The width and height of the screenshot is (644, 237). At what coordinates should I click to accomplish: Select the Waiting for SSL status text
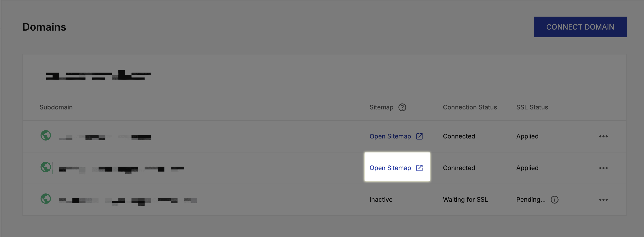click(465, 200)
